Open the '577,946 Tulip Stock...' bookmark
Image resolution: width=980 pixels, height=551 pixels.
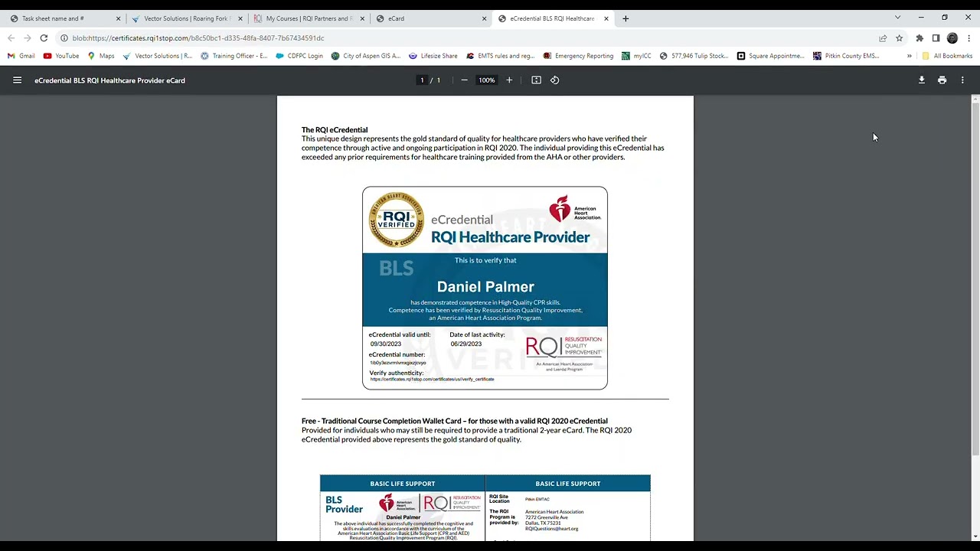(694, 56)
